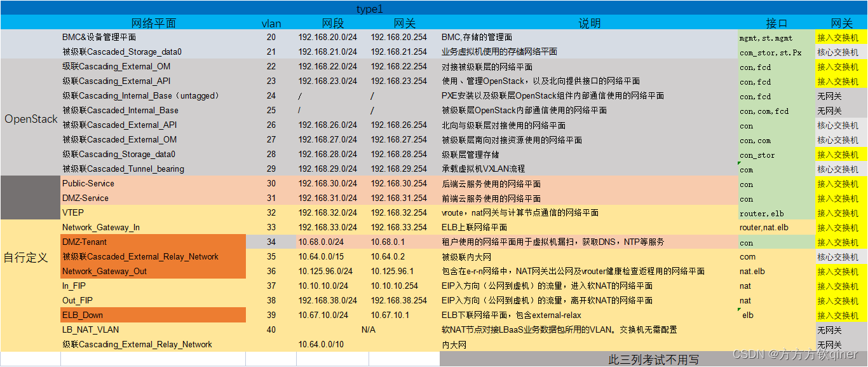Select the BMC&设备管理平面 cell
The image size is (868, 367).
pos(154,38)
